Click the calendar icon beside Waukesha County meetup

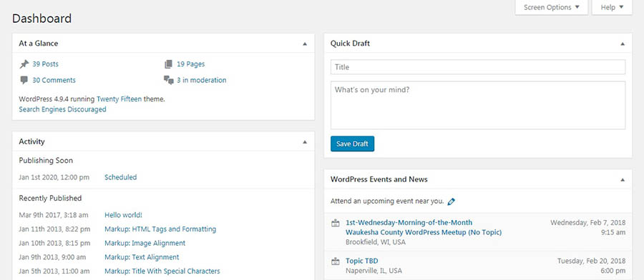pos(336,224)
